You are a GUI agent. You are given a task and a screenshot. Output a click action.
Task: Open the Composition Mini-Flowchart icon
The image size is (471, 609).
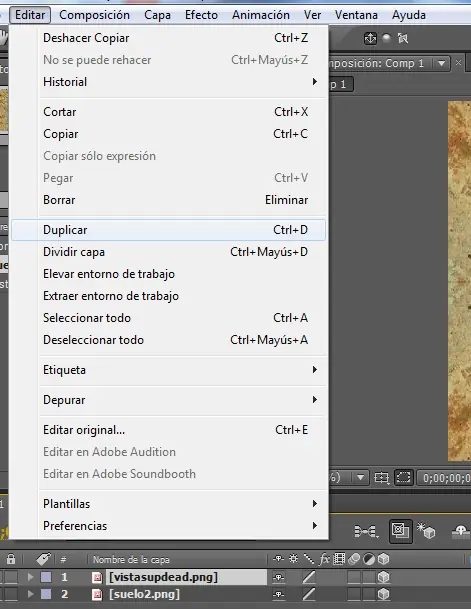point(366,531)
